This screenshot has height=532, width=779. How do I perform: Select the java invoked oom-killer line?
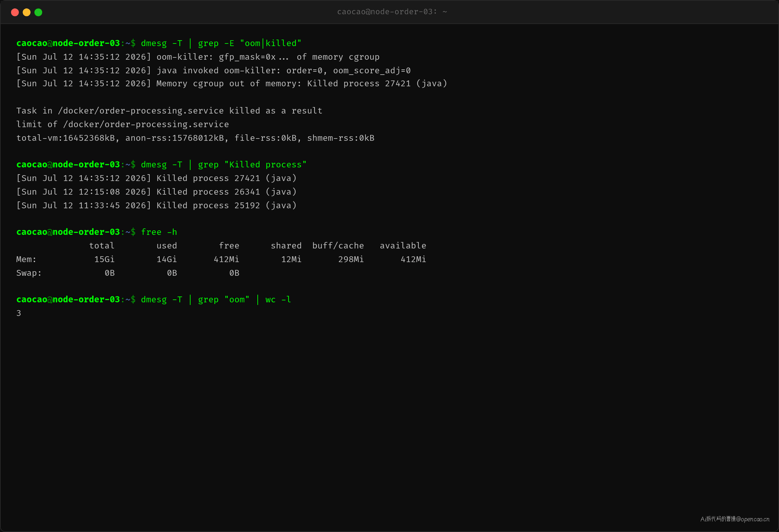[x=214, y=71]
